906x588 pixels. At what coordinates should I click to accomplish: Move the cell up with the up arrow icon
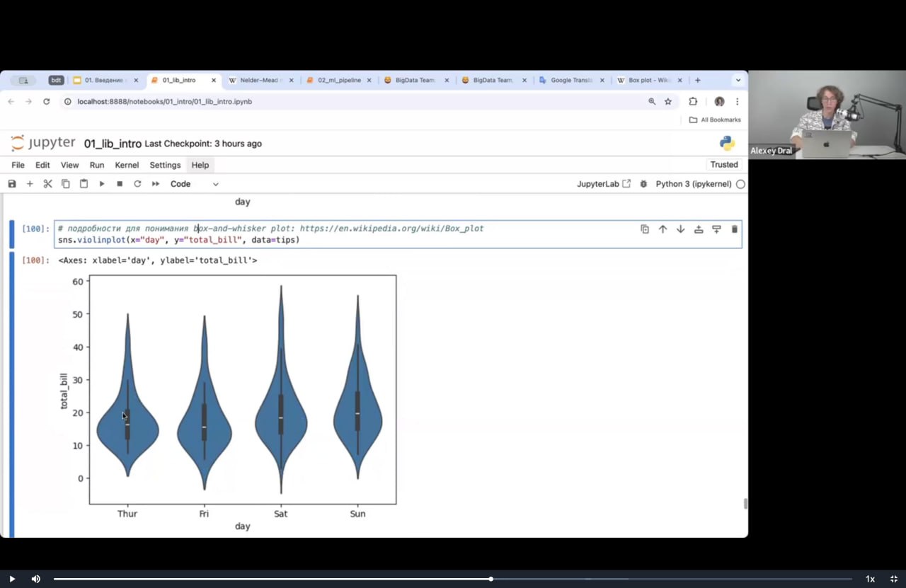[x=663, y=229]
